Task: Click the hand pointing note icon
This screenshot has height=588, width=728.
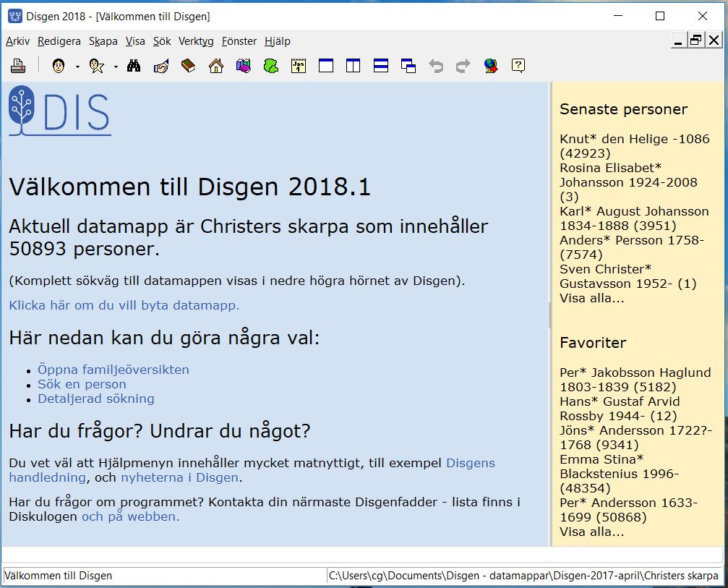Action: [161, 66]
